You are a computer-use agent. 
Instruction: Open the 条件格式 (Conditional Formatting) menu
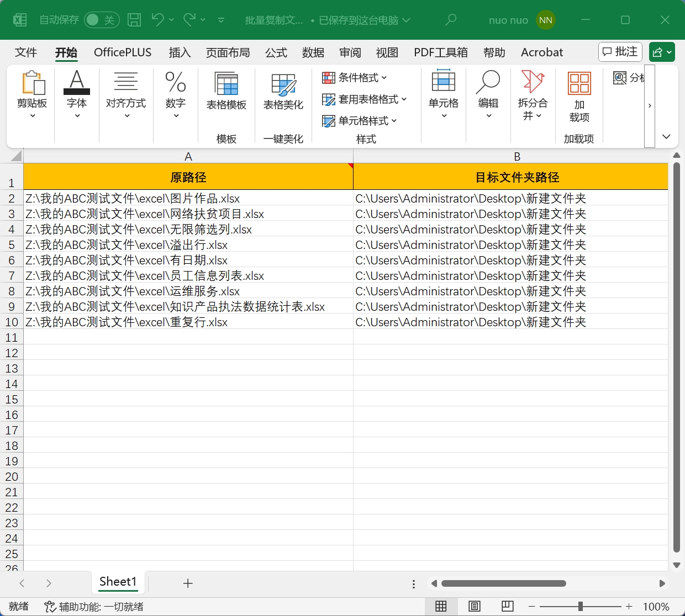click(x=354, y=78)
